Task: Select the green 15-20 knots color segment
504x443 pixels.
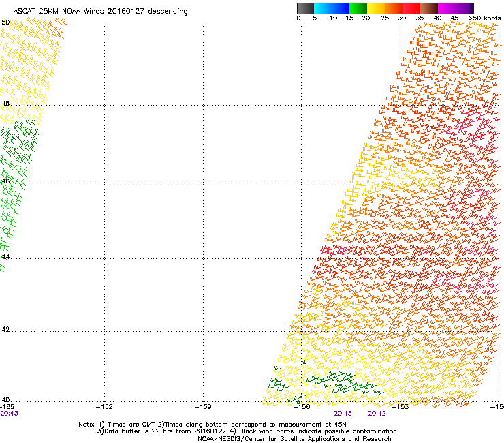Action: 358,8
